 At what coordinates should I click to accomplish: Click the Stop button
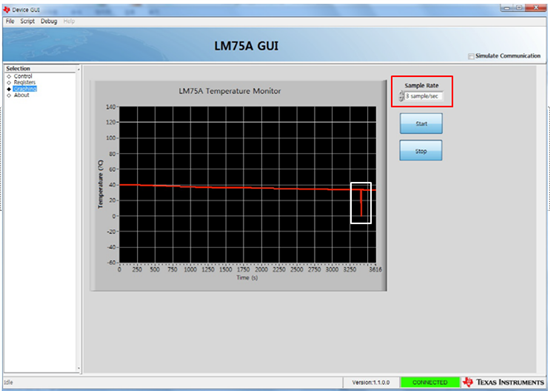tap(421, 151)
